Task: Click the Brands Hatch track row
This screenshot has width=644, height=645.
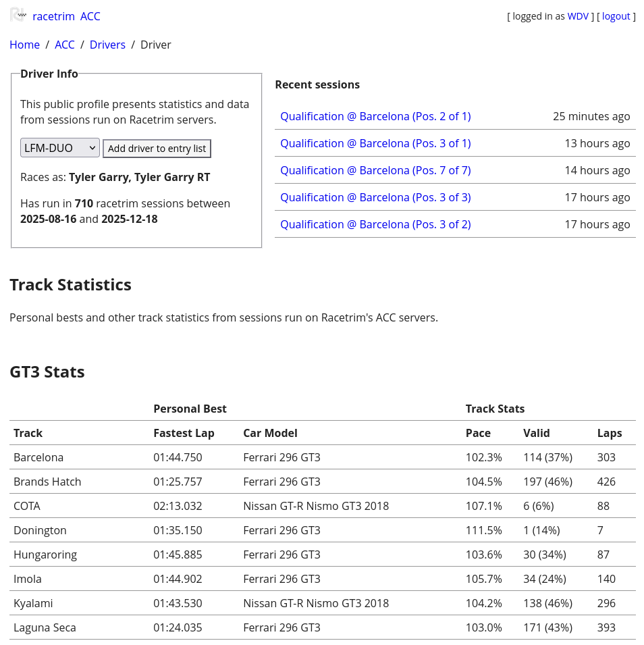Action: (47, 482)
